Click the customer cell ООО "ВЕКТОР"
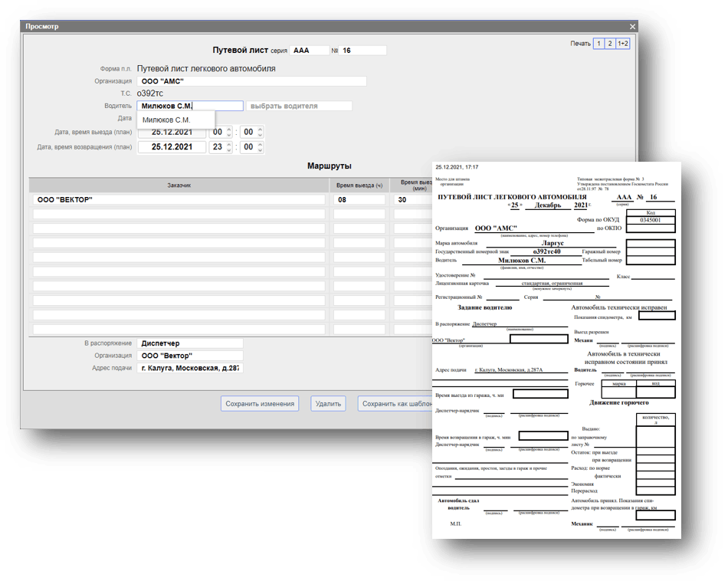Image resolution: width=728 pixels, height=581 pixels. [x=179, y=200]
